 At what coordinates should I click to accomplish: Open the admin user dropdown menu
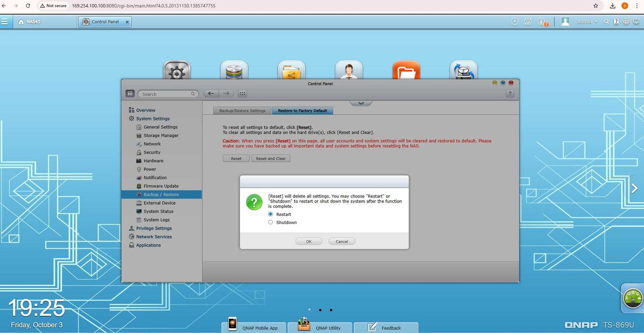[587, 22]
